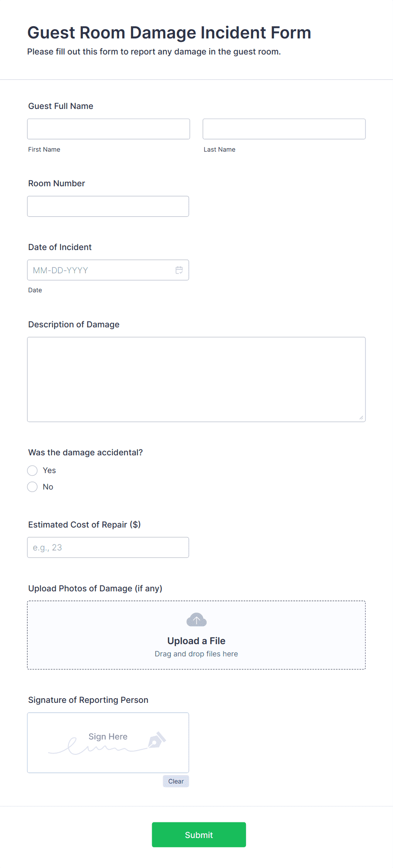The width and height of the screenshot is (393, 868).
Task: Click the First Name input field
Action: click(108, 128)
